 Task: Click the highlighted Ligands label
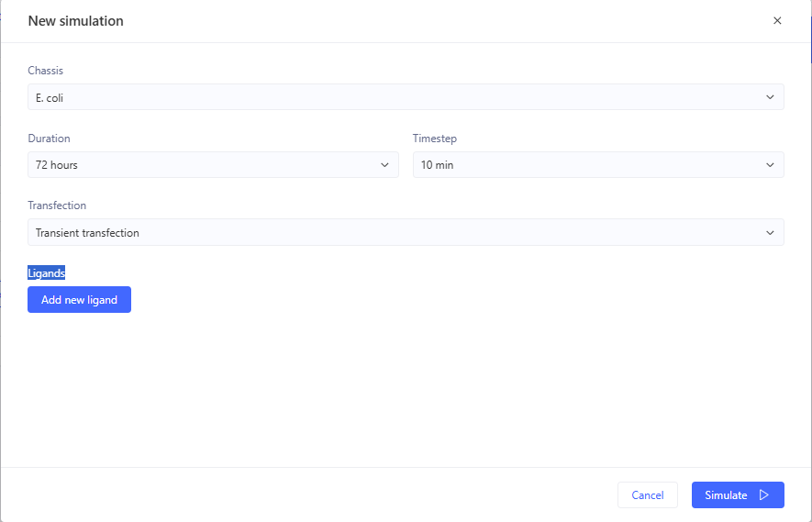[47, 272]
